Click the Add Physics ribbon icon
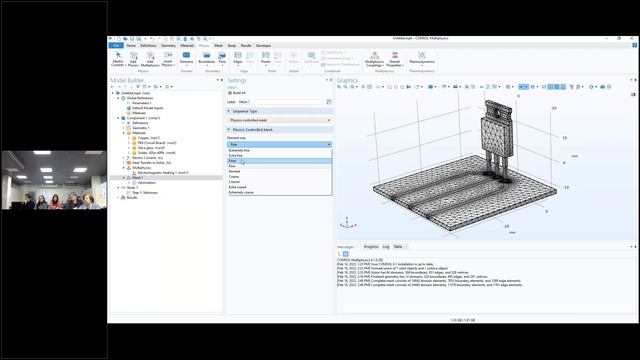Screen dimensions: 640x360 tap(133, 59)
